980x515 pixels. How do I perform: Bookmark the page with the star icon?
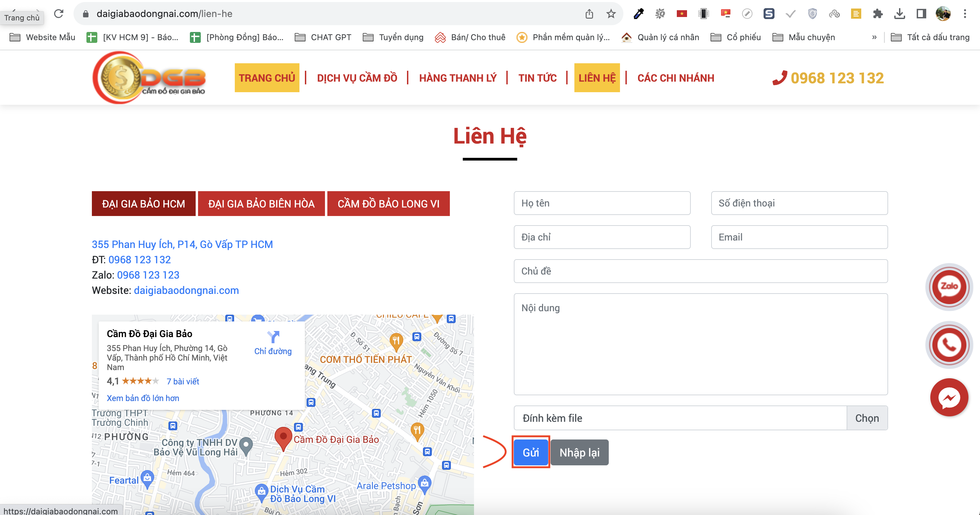610,13
